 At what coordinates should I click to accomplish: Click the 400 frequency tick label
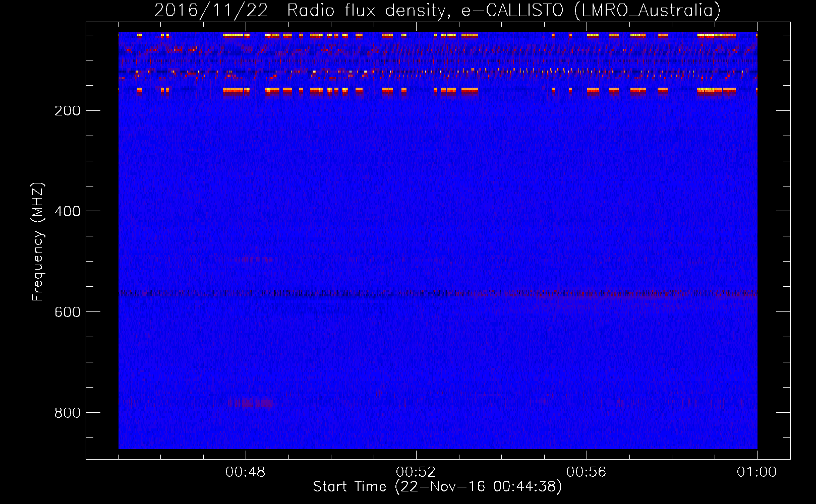pyautogui.click(x=68, y=212)
